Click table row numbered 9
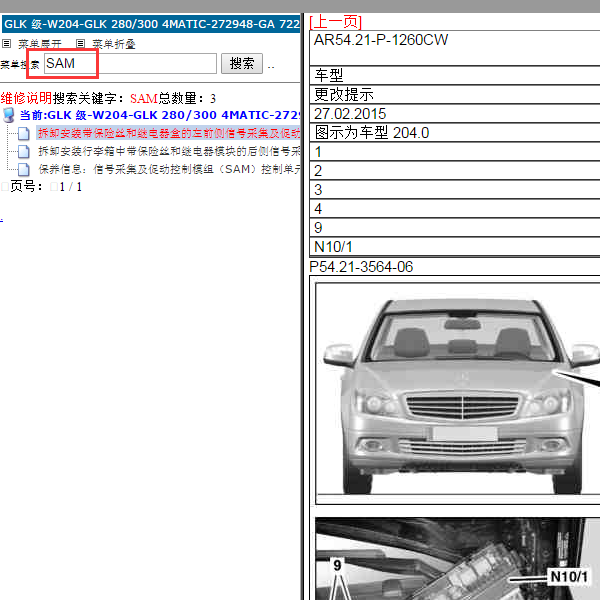The image size is (600, 600). point(455,228)
